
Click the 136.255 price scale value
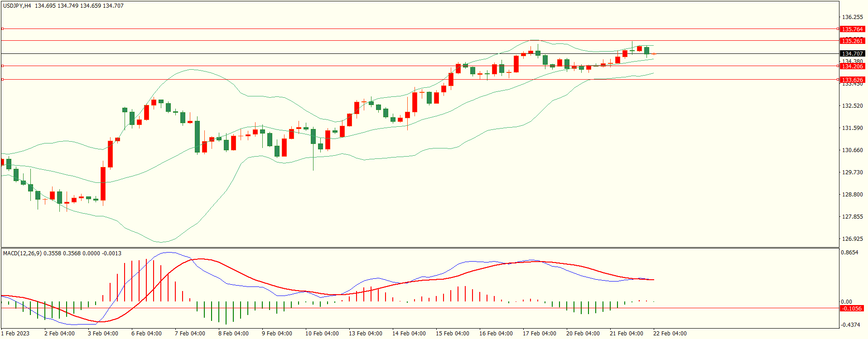[x=852, y=17]
